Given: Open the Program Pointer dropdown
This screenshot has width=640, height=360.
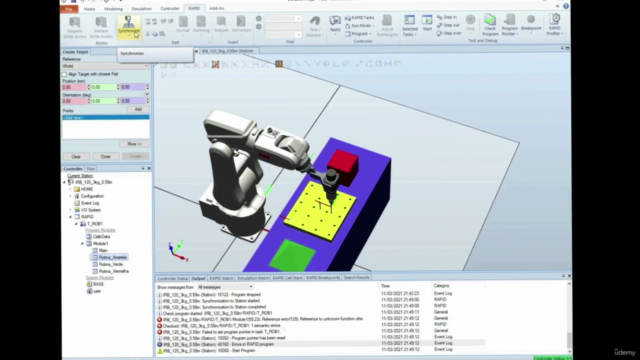Looking at the screenshot, I should (x=509, y=25).
